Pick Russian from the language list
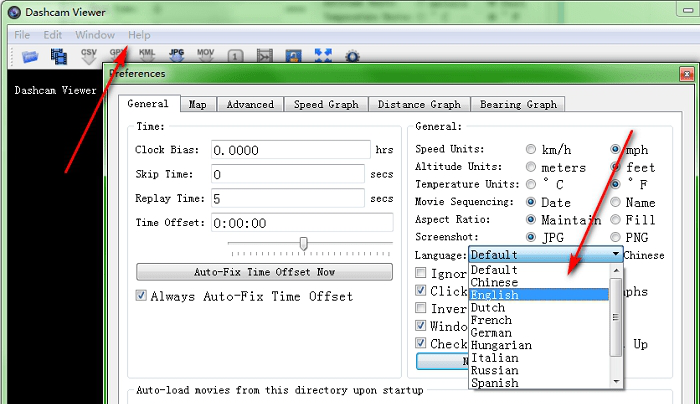 [539, 370]
